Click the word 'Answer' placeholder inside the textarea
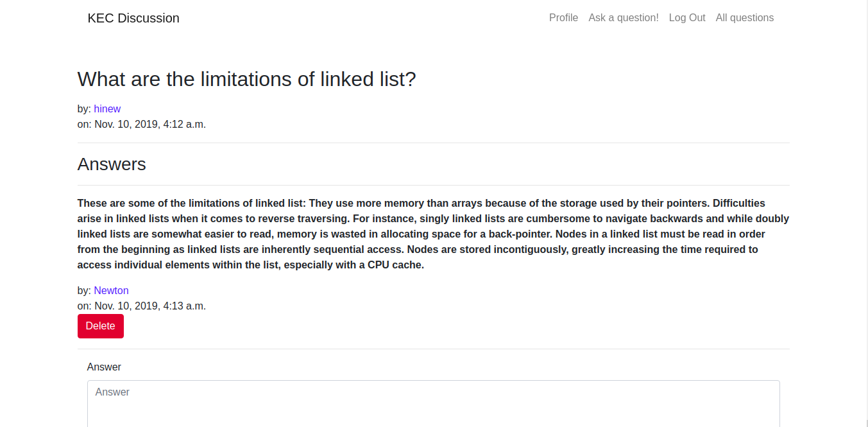Image resolution: width=868 pixels, height=427 pixels. click(112, 392)
